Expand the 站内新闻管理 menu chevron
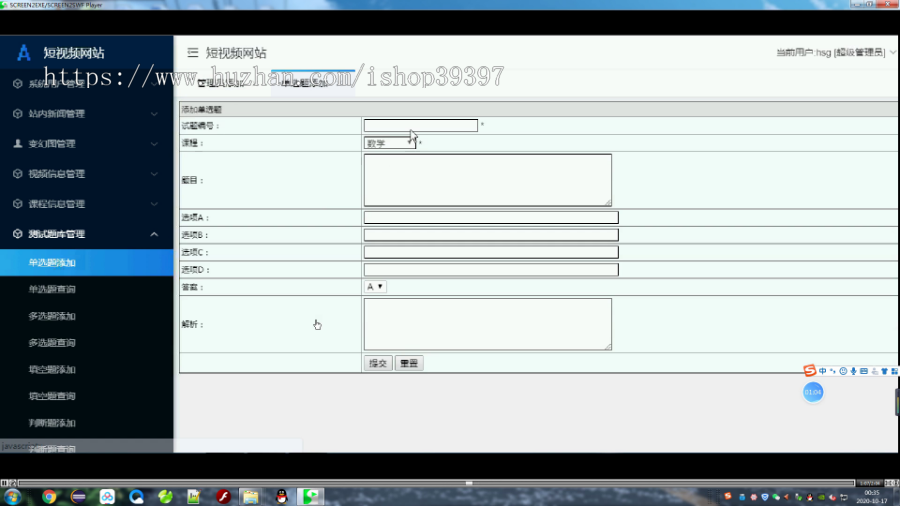 click(x=154, y=114)
